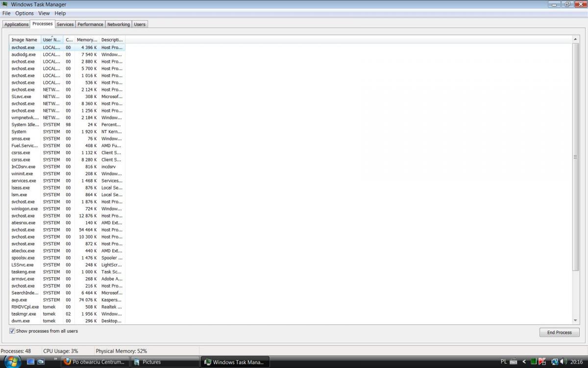Open the Pictures folder taskbar button
588x368 pixels.
(166, 362)
